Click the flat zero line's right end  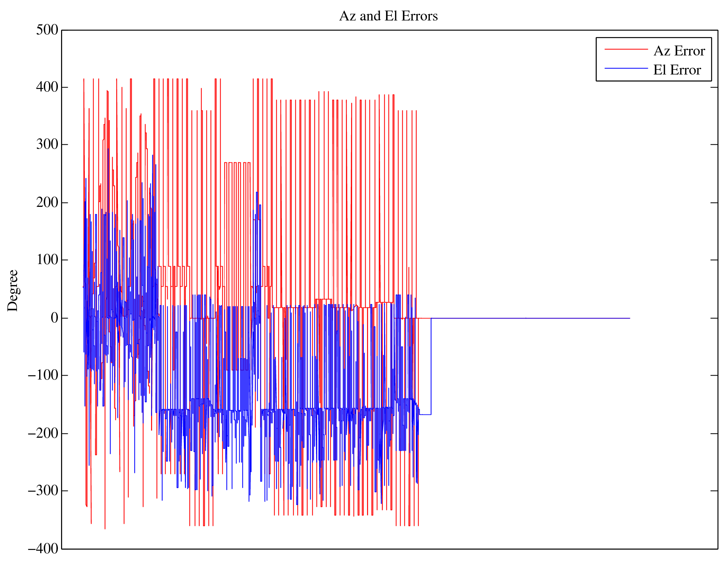[x=629, y=318]
